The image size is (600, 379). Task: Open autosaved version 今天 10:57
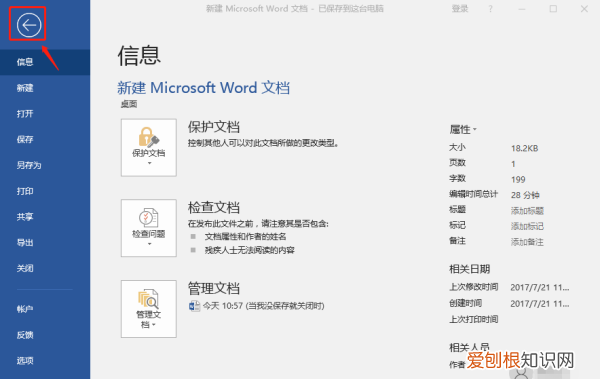tap(264, 305)
